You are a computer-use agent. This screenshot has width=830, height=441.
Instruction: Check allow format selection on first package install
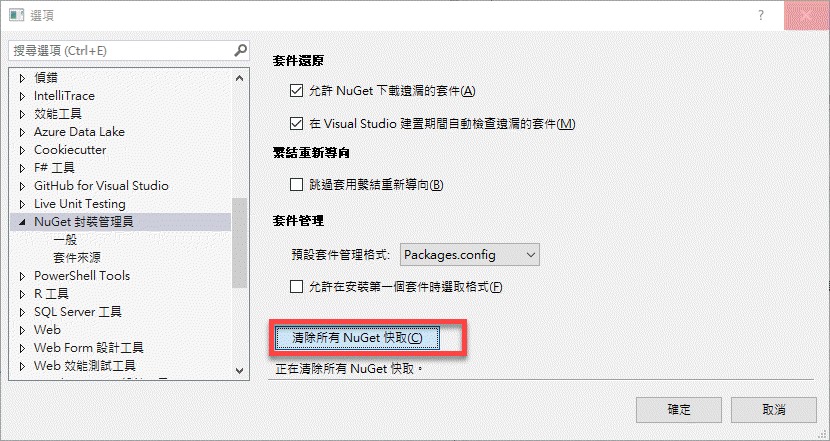pos(296,287)
